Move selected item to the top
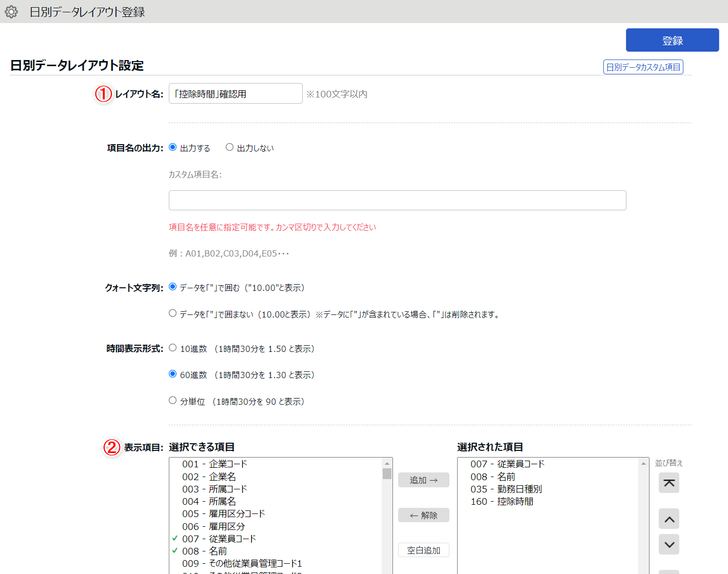 coord(669,483)
